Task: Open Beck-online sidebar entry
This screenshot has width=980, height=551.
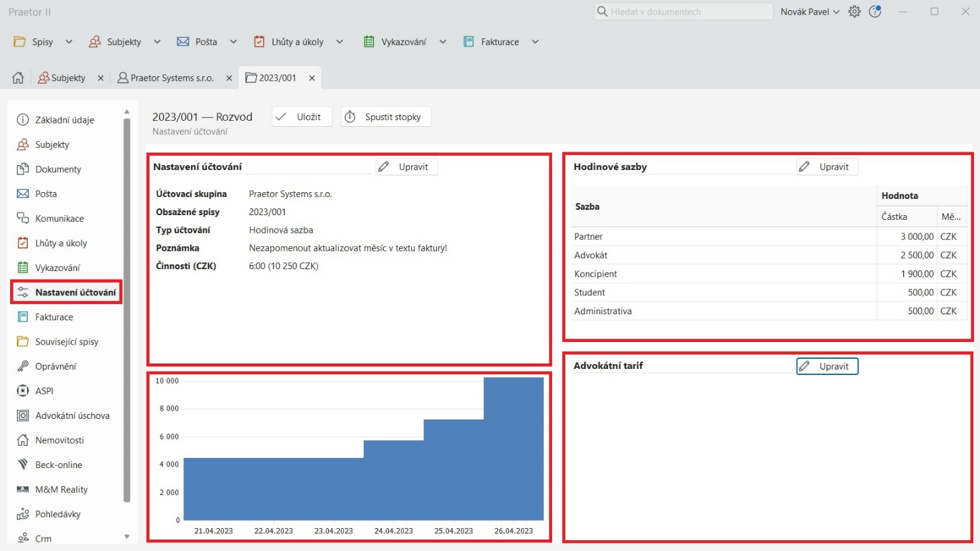Action: (x=58, y=465)
